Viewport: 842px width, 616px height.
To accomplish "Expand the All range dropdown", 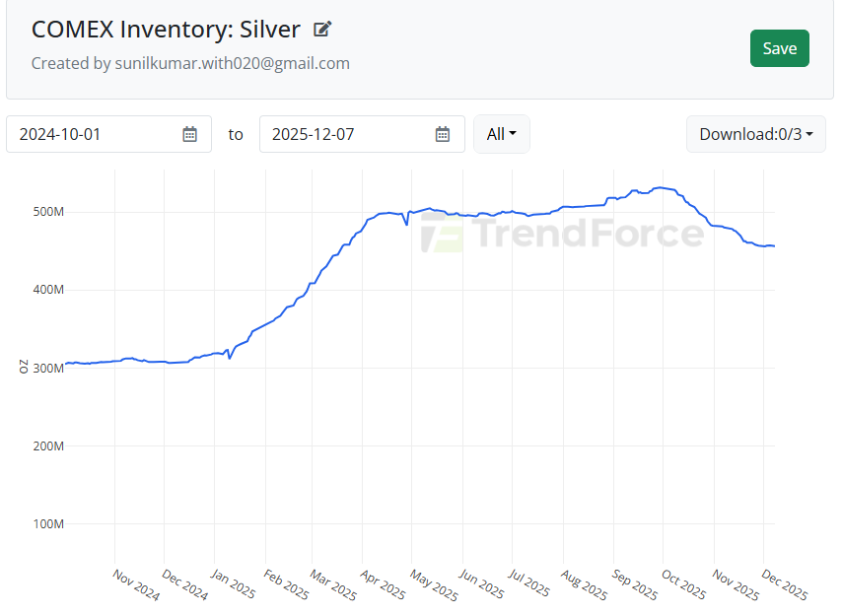I will click(502, 134).
